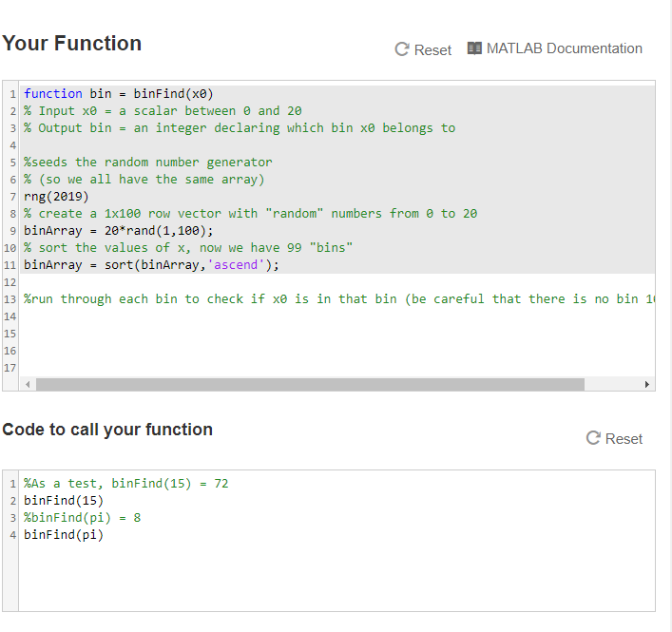Click the '% (so we all have the same array)' comment
Viewport: 672px width, 632px height.
pyautogui.click(x=144, y=180)
